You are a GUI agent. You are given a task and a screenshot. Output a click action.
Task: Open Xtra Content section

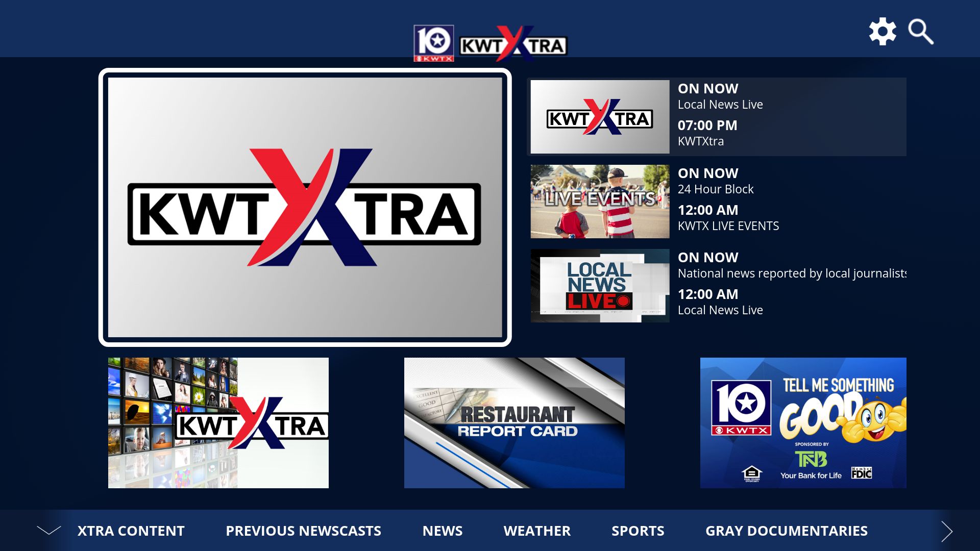pos(131,531)
